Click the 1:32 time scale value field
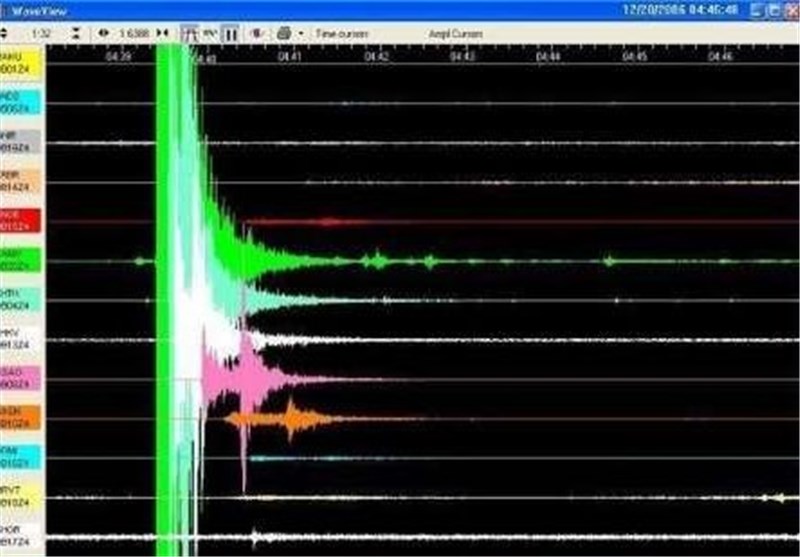This screenshot has height=557, width=800. (41, 33)
